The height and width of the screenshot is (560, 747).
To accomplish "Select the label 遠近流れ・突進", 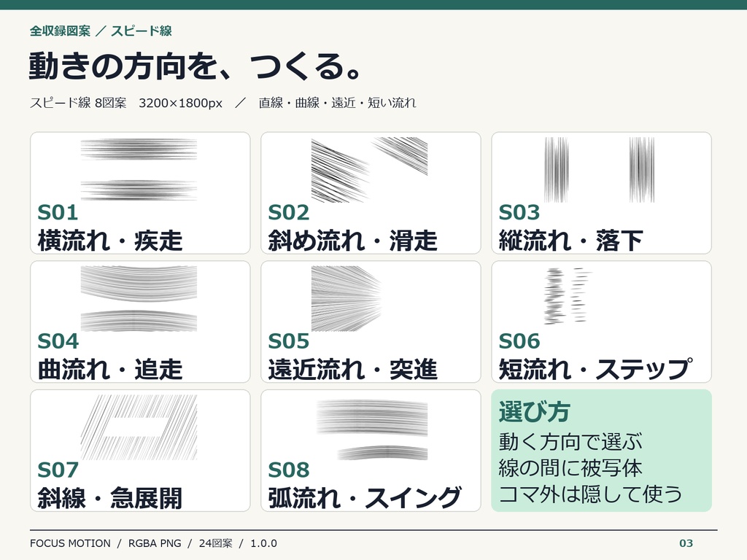I will (x=352, y=370).
